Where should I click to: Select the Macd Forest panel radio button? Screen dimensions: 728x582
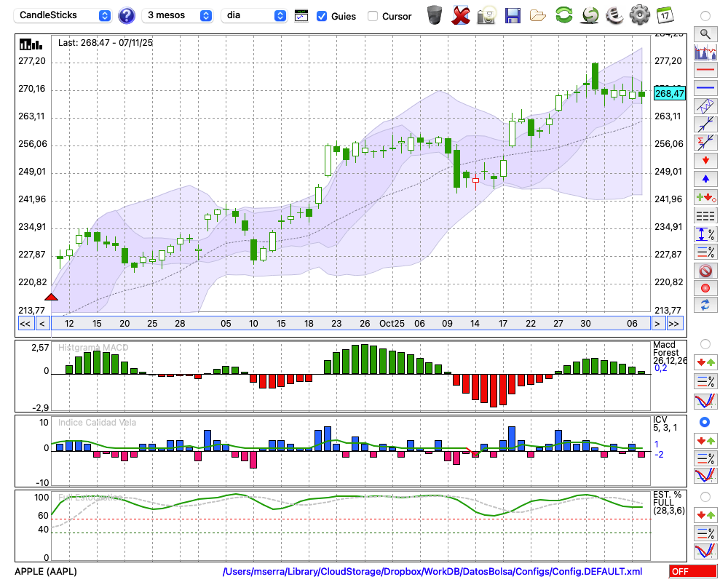[x=705, y=343]
